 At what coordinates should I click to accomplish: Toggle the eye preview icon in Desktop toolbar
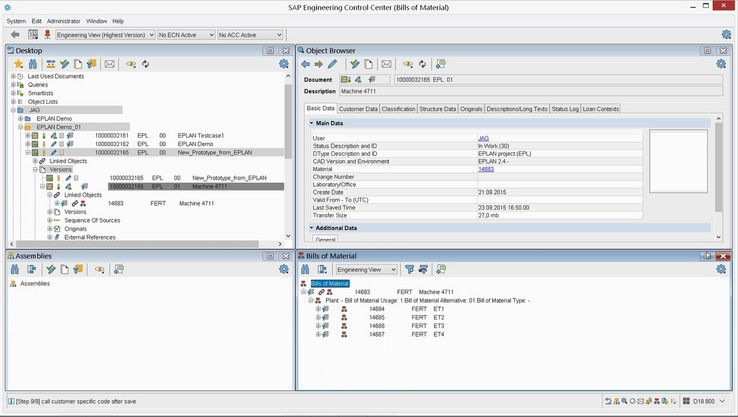[x=130, y=64]
